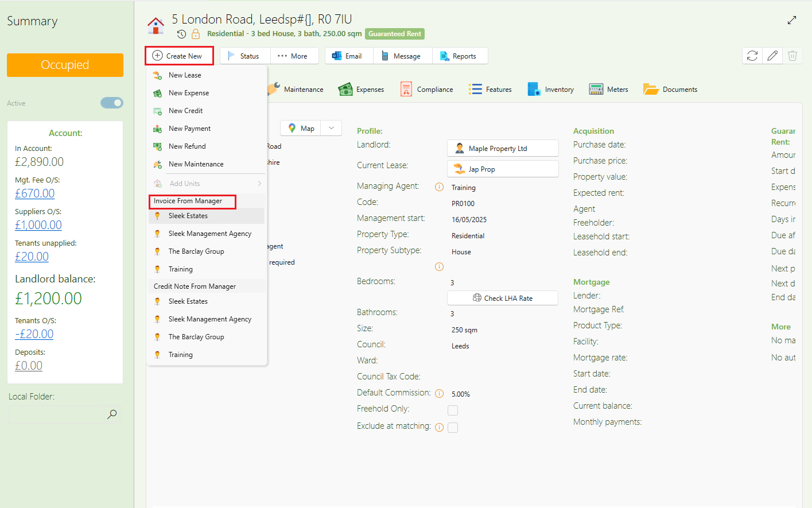Click the Status flag icon
812x508 pixels.
[232, 56]
